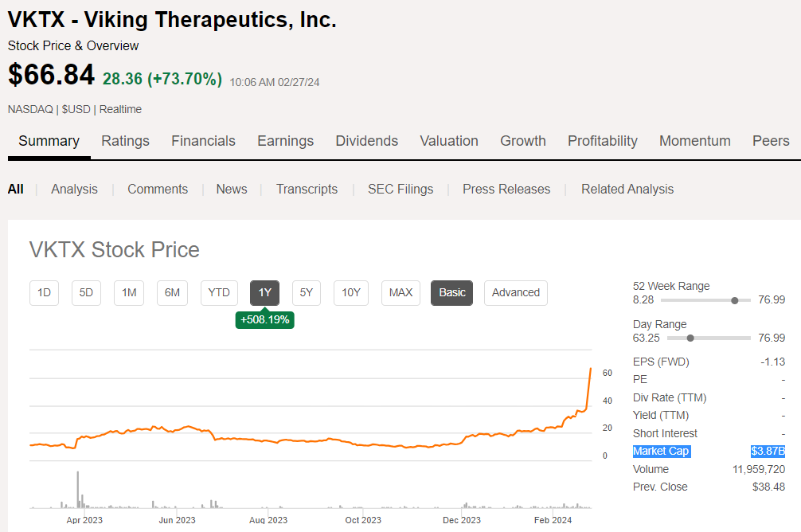The image size is (801, 532).
Task: Select the Basic chart mode
Action: click(452, 292)
